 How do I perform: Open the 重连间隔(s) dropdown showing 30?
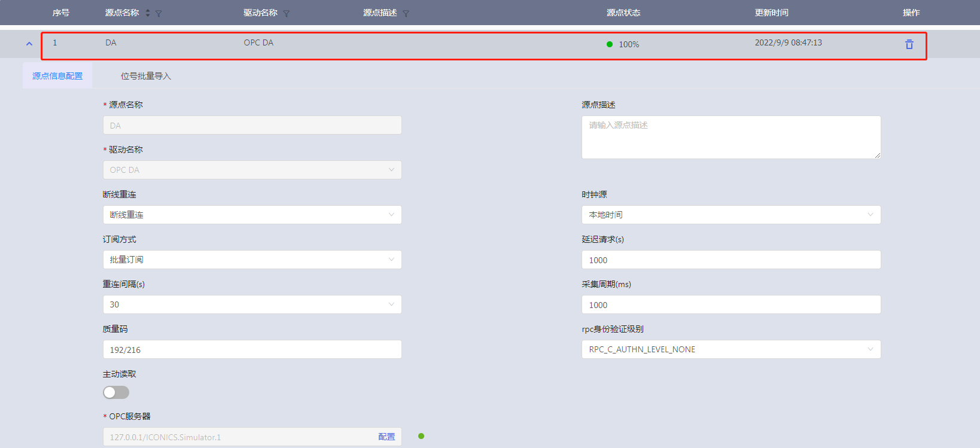click(x=252, y=304)
